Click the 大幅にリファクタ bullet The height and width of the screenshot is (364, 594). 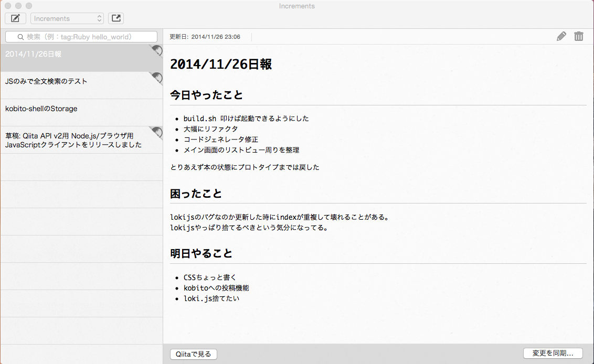click(210, 129)
